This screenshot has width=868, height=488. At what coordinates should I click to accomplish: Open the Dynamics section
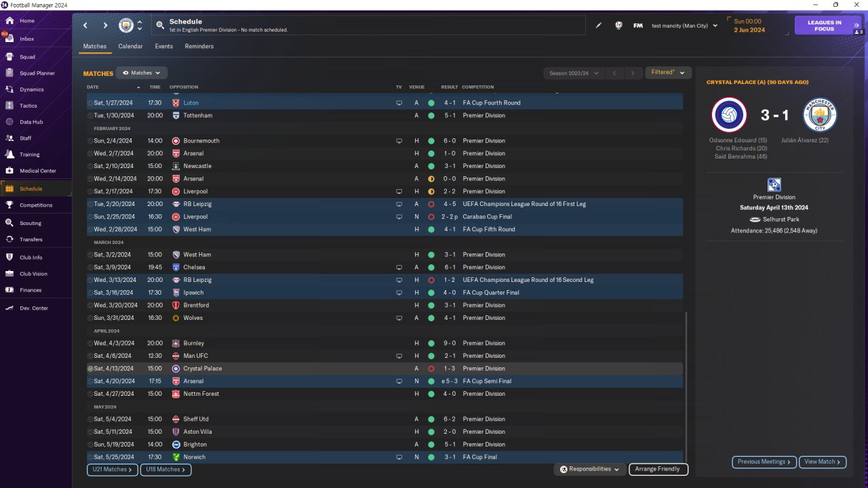pyautogui.click(x=31, y=89)
